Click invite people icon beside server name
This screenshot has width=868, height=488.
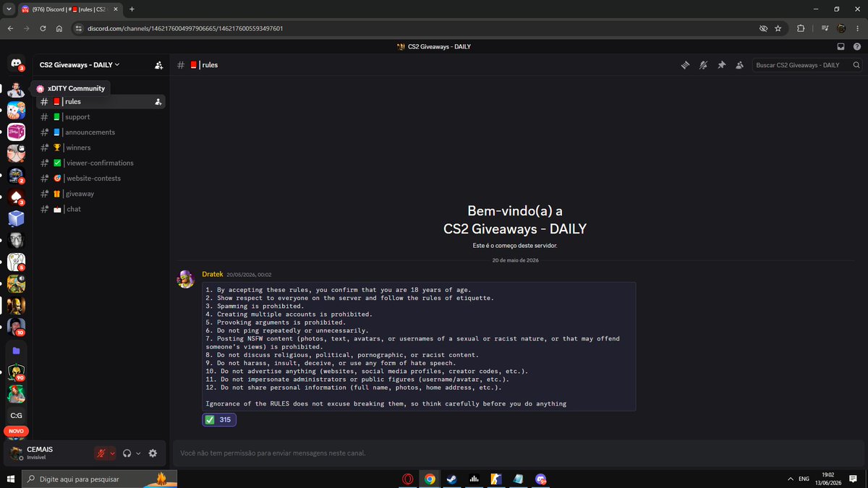(x=158, y=65)
